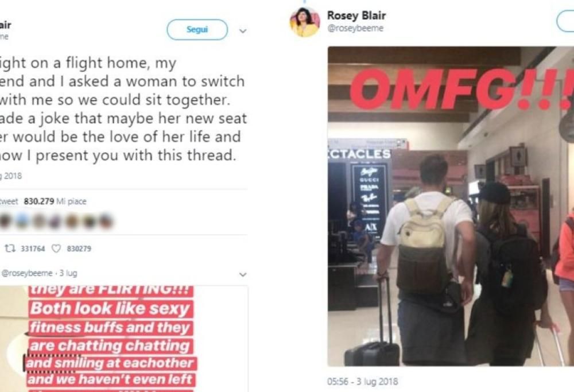Click the @roseybeeme handle under Rosey Blair
This screenshot has width=574, height=392.
point(355,28)
